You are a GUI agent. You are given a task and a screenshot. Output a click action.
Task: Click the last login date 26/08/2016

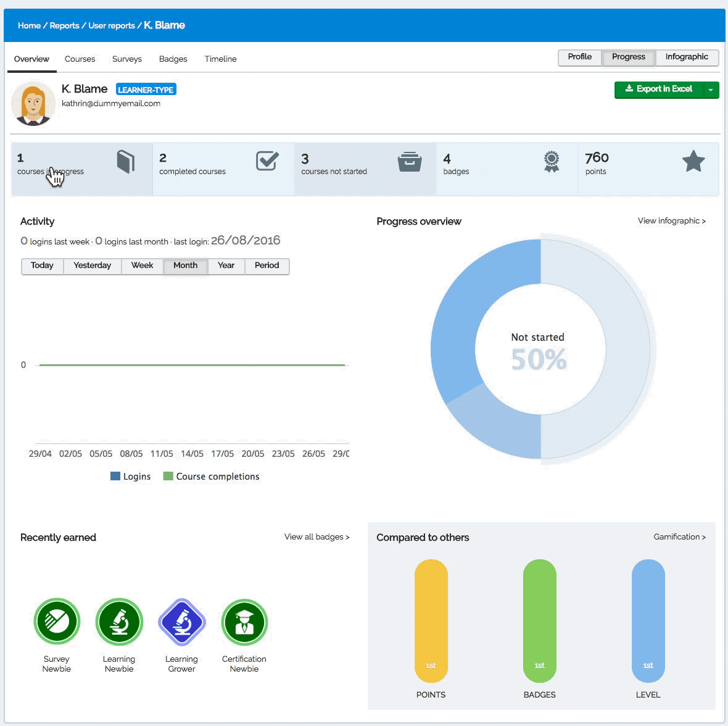coord(246,241)
